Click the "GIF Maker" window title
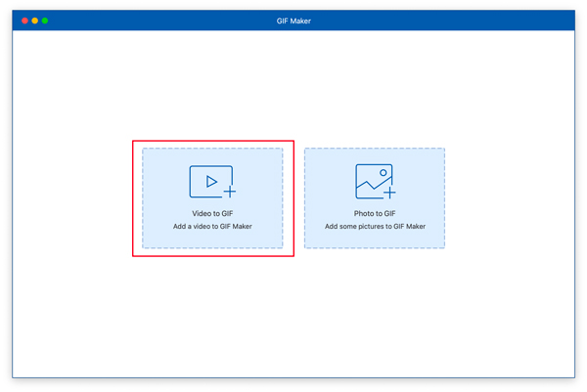Screen dimensions: 587x392 (x=293, y=21)
